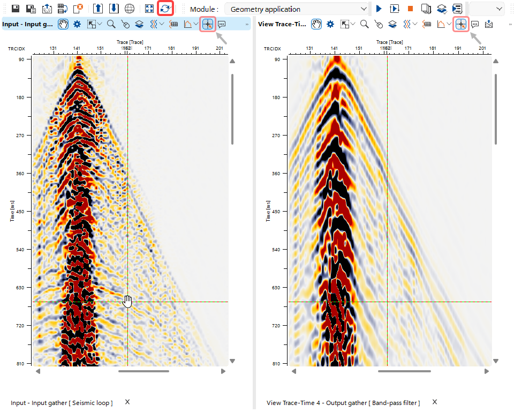Activate the zoom magnifier tool on left toolbar
This screenshot has height=420, width=514.
[x=110, y=24]
